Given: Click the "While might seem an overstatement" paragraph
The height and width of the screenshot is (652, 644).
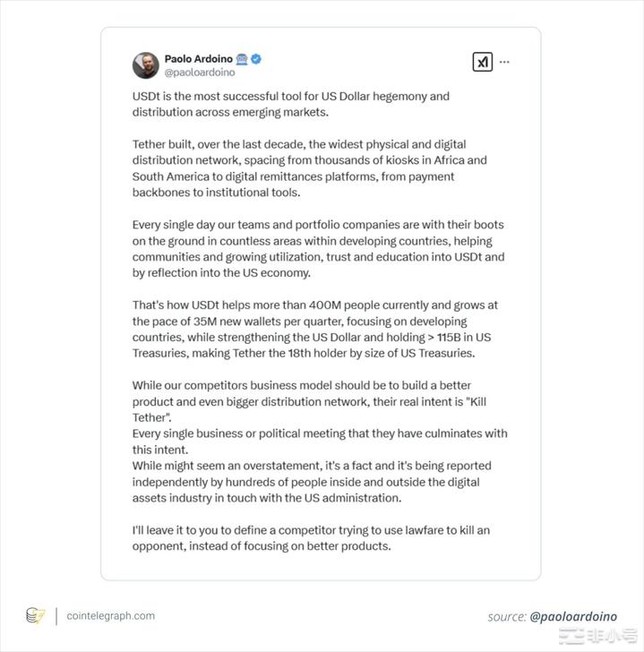Looking at the screenshot, I should (x=312, y=482).
